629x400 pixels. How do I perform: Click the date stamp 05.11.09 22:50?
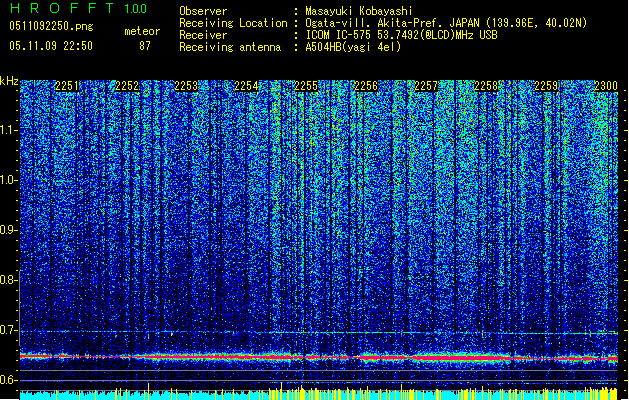pyautogui.click(x=51, y=46)
